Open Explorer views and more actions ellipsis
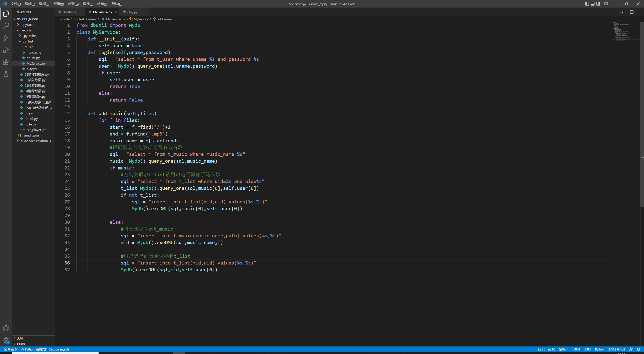This screenshot has height=354, width=644. click(49, 12)
